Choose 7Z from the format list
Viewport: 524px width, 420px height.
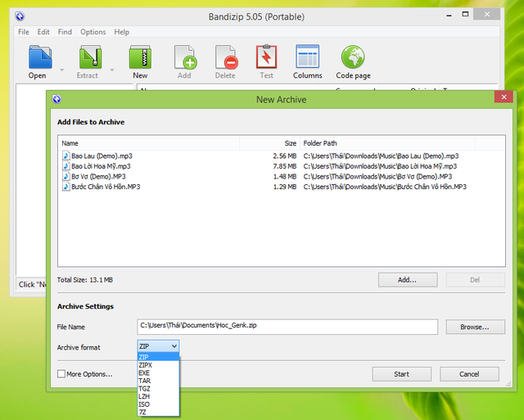[x=144, y=413]
